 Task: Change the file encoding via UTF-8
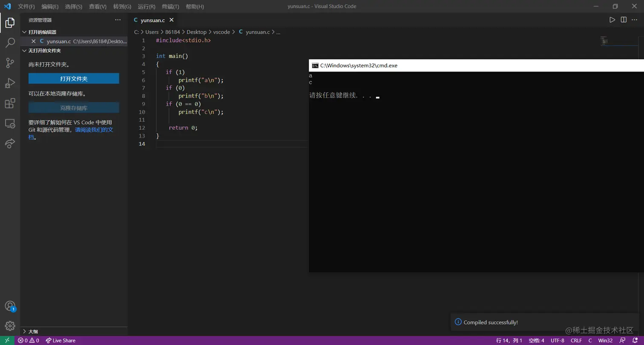coord(558,340)
